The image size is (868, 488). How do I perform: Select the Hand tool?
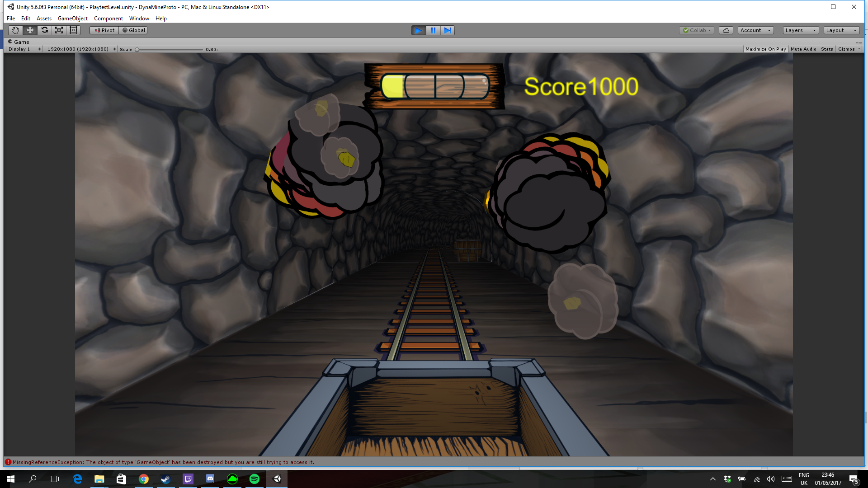click(x=15, y=30)
